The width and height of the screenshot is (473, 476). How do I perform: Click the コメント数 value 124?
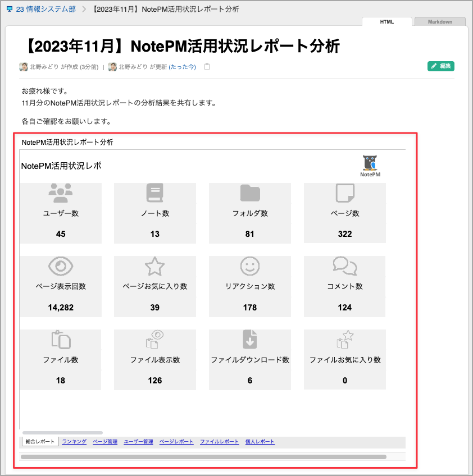click(345, 308)
